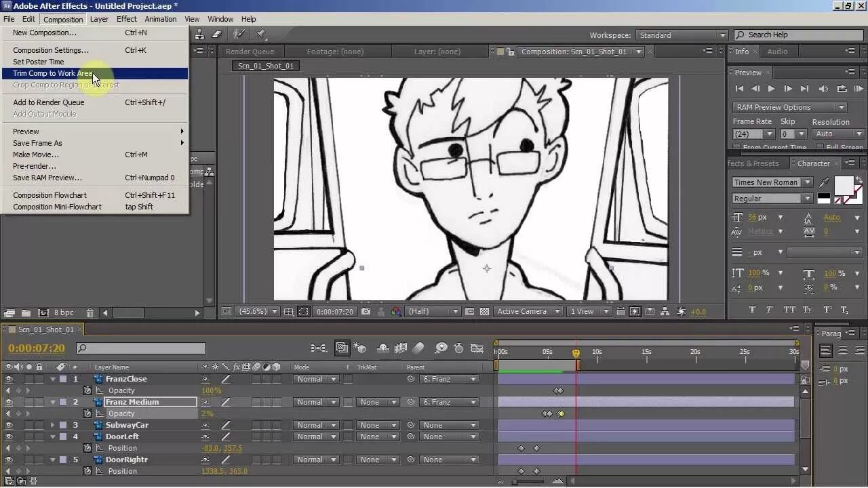This screenshot has width=868, height=488.
Task: Toggle the graph editor
Action: [x=477, y=348]
